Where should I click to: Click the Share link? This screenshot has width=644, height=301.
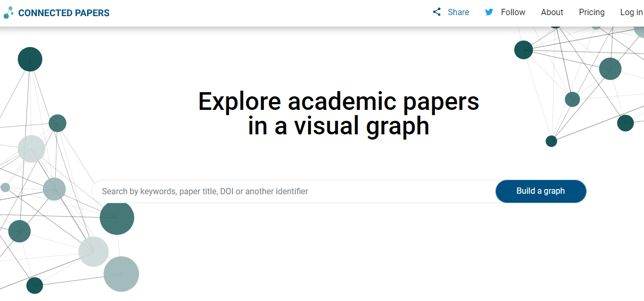pyautogui.click(x=458, y=12)
